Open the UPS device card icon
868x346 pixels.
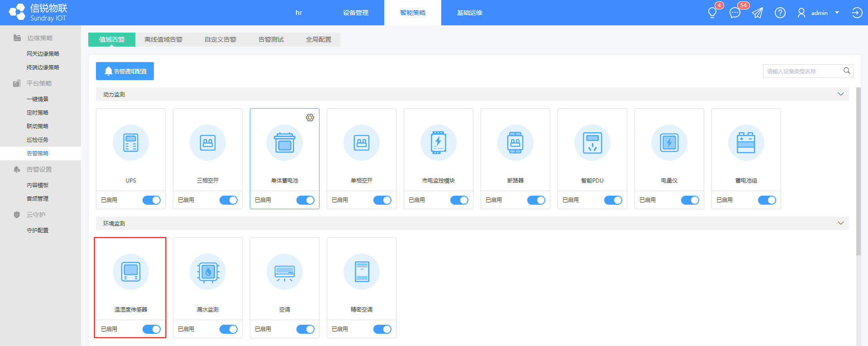(131, 143)
